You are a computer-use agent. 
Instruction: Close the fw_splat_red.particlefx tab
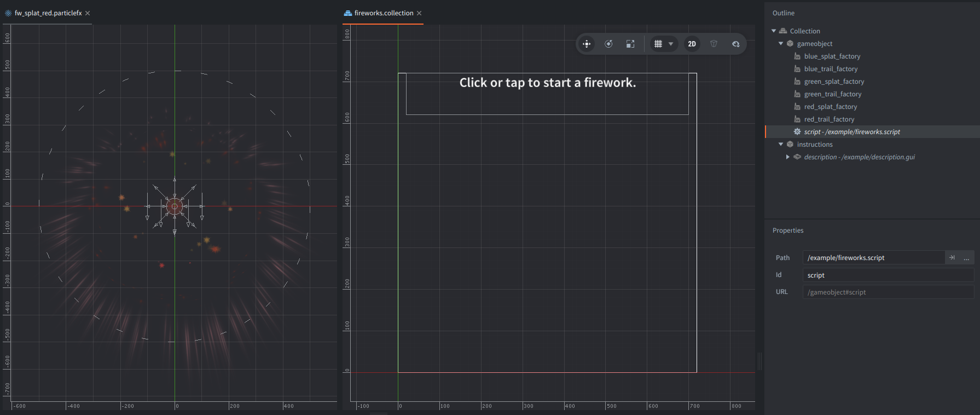(x=88, y=13)
